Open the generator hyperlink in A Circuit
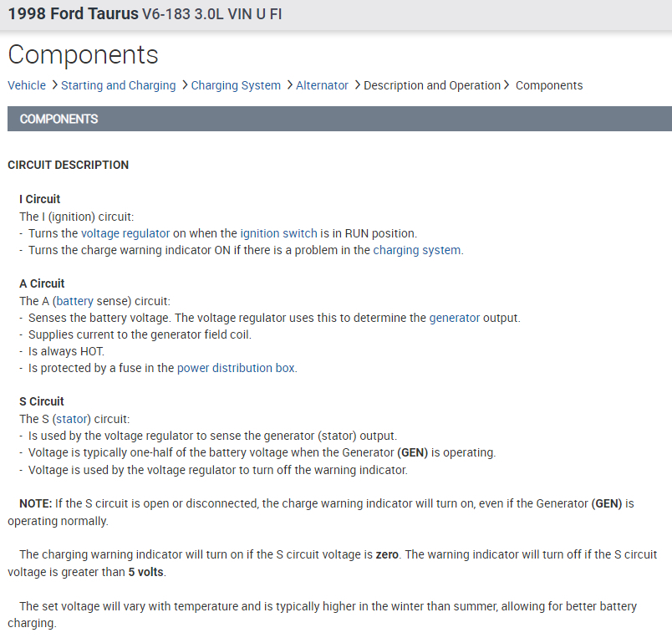 (455, 318)
